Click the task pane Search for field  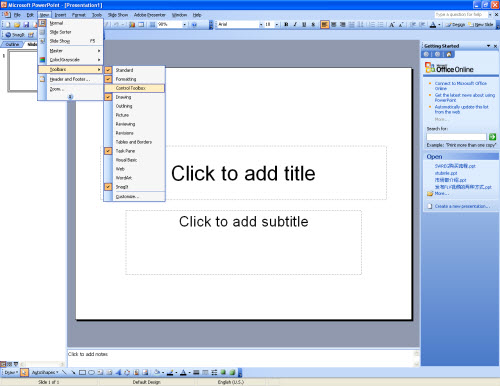coord(456,137)
